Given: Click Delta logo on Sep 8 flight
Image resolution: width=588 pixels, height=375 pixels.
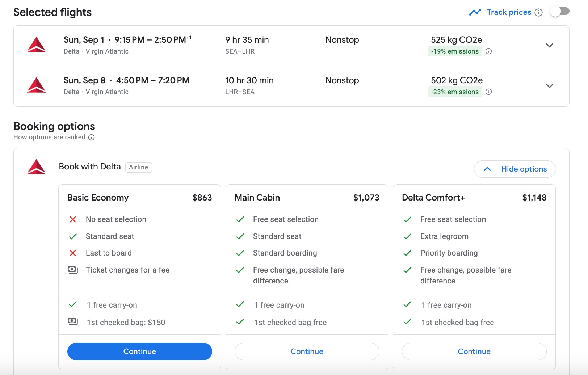Looking at the screenshot, I should coord(37,86).
